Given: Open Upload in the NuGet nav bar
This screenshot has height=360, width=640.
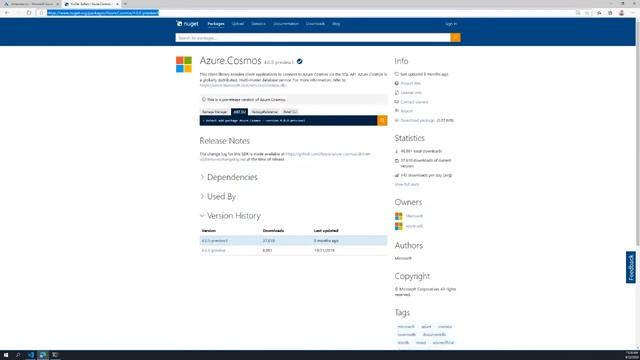Looking at the screenshot, I should tap(238, 24).
